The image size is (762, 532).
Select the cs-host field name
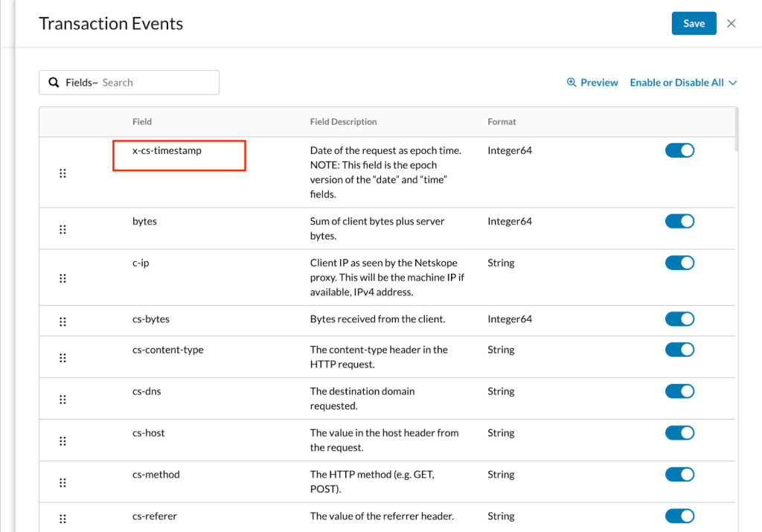[148, 433]
